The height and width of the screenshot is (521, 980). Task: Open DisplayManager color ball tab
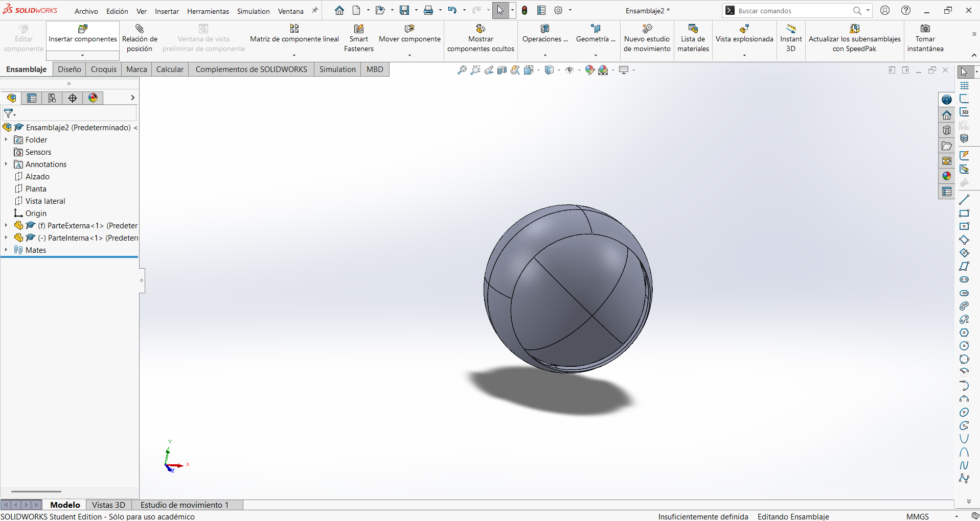93,98
